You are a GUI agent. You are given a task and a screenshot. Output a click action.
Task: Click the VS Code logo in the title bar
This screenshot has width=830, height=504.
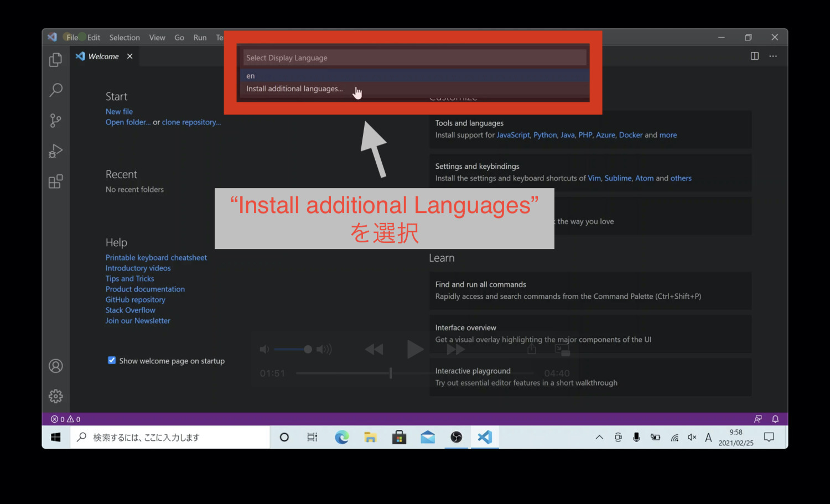(52, 37)
